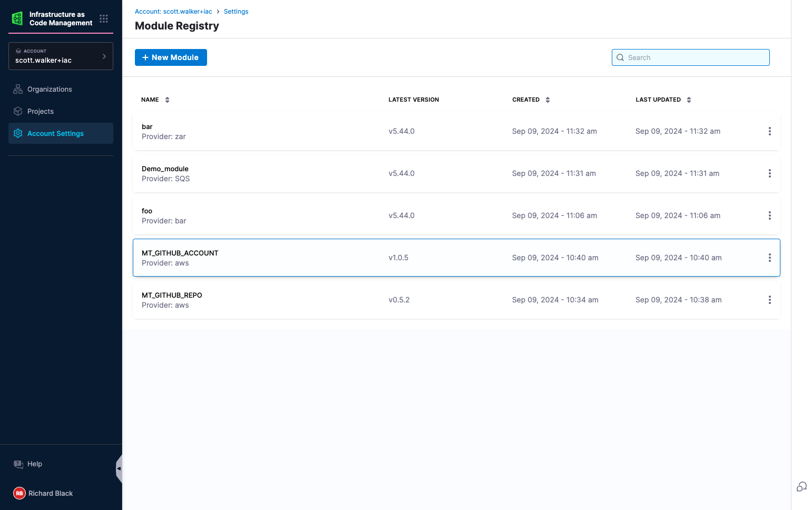Open the Demo_module entry
812x510 pixels.
coord(456,173)
